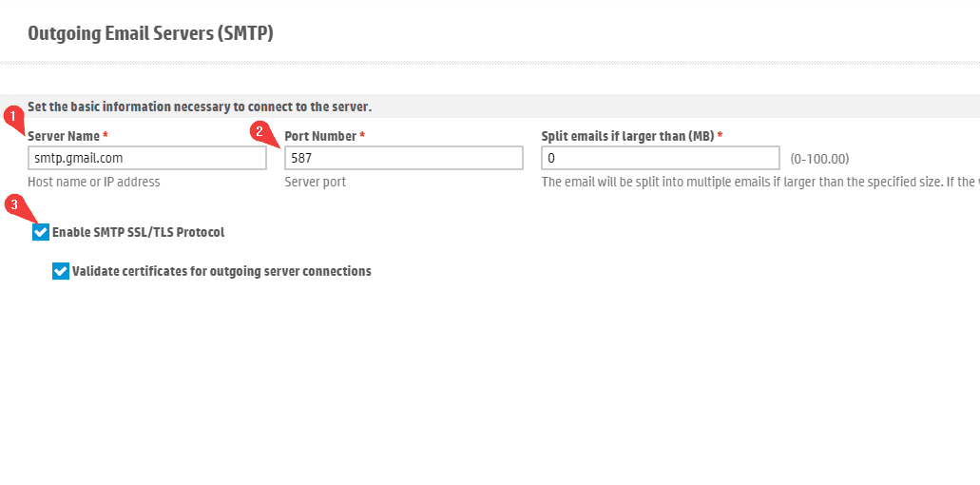The height and width of the screenshot is (485, 980).
Task: Click the Host name or IP address hint
Action: [94, 182]
